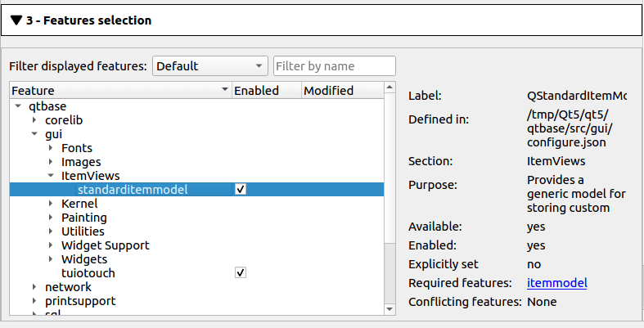The height and width of the screenshot is (328, 644).
Task: Collapse the gui tree node
Action: click(x=34, y=134)
